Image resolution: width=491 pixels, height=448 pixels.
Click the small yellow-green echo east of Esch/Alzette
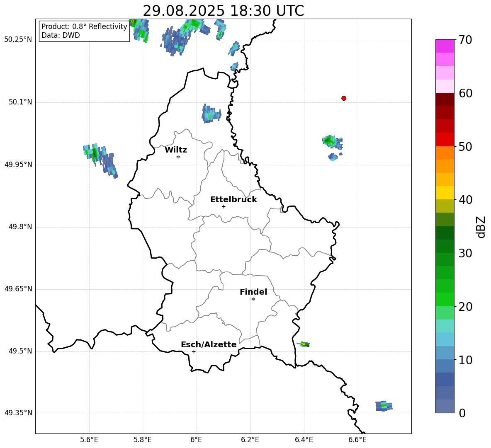304,344
